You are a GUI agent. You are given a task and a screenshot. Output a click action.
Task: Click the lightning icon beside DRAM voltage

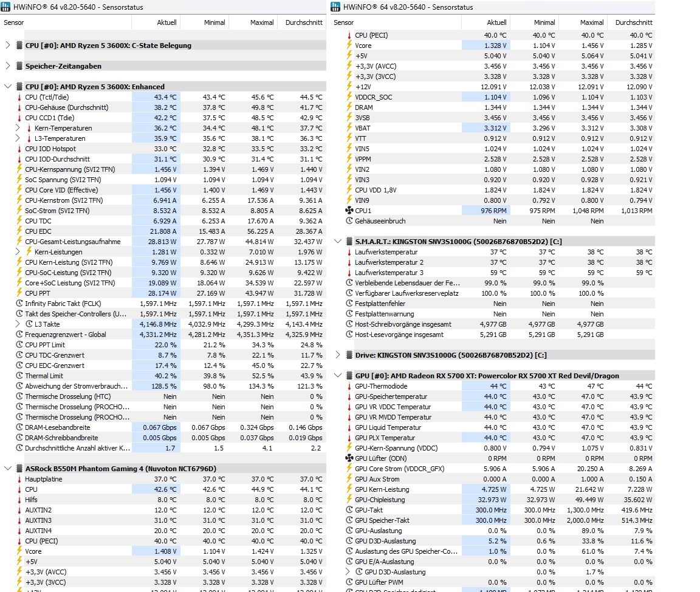click(349, 107)
